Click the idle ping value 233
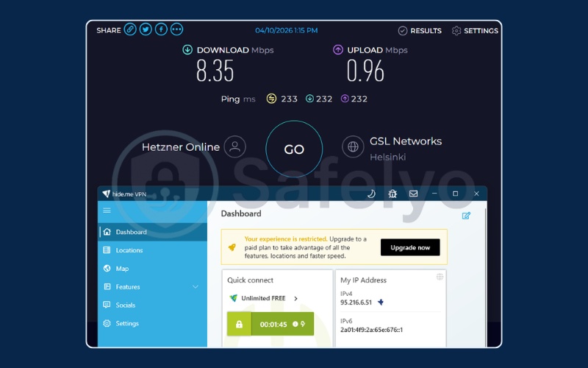This screenshot has height=368, width=588. (x=289, y=99)
